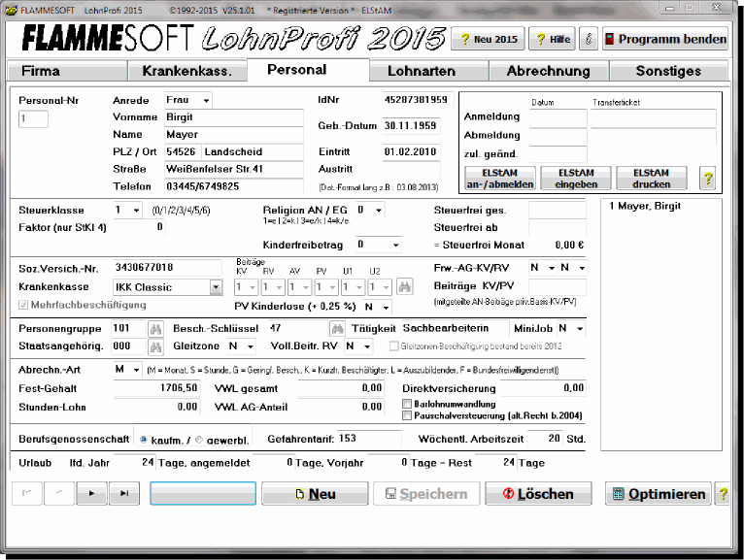Screen dimensions: 744x560
Task: Click Neu button to create employee
Action: click(x=315, y=494)
